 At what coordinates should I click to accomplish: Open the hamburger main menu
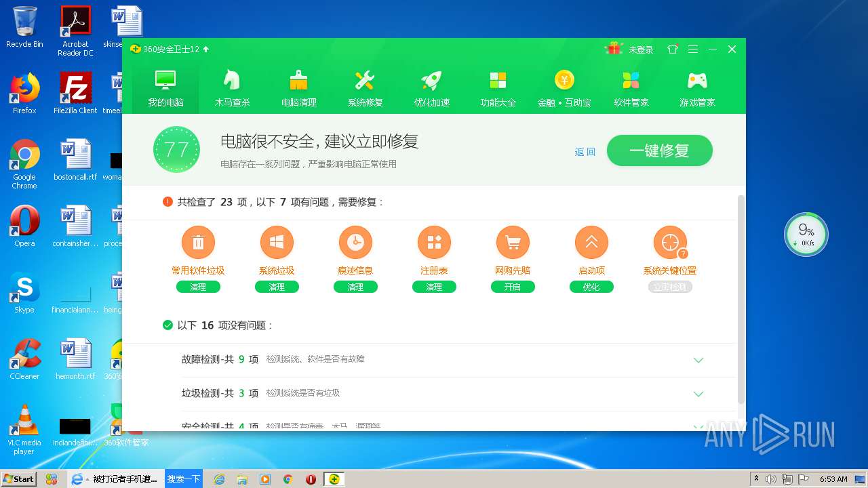pyautogui.click(x=692, y=49)
